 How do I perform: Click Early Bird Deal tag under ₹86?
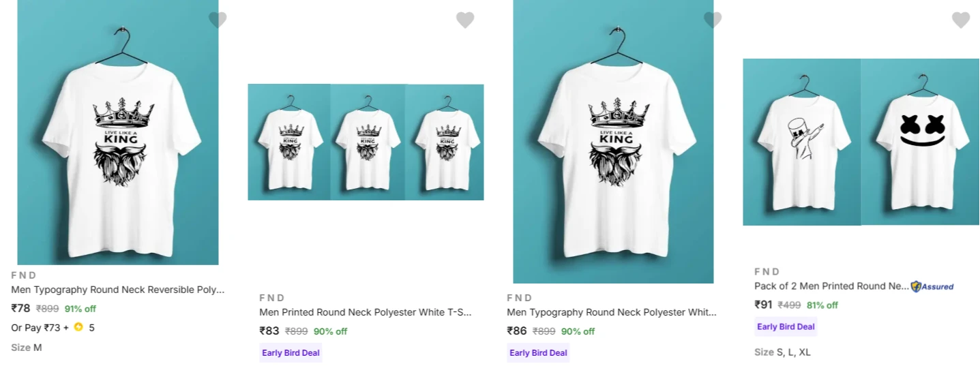click(539, 353)
